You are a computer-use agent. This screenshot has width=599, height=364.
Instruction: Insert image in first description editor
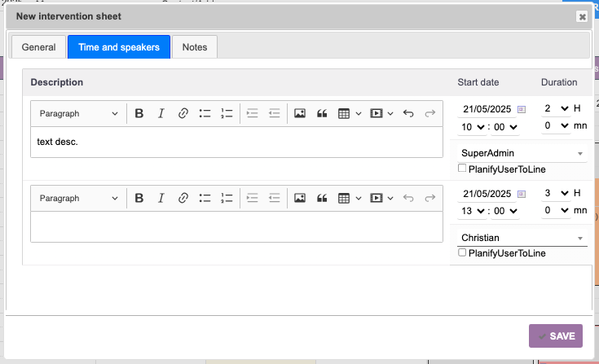300,113
